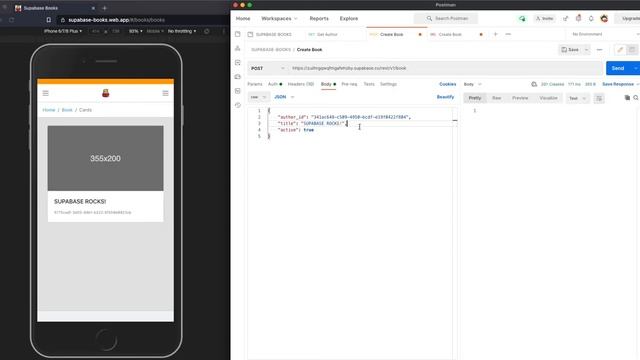The image size is (640, 360).
Task: Click the network globe icon near status
Action: click(x=534, y=84)
